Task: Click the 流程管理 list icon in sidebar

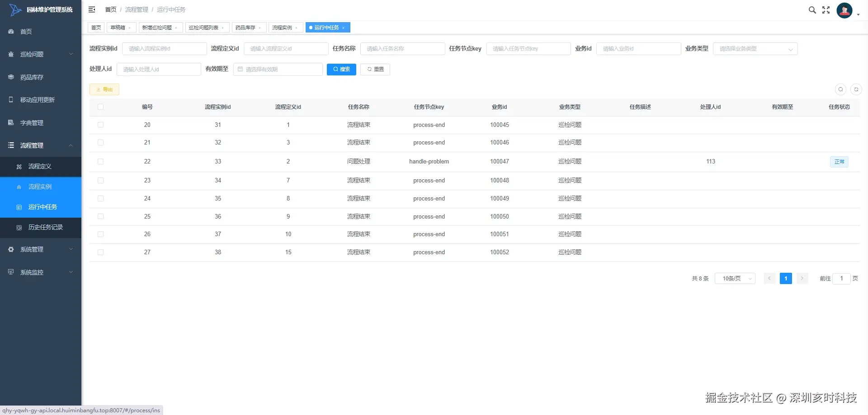Action: pyautogui.click(x=11, y=145)
